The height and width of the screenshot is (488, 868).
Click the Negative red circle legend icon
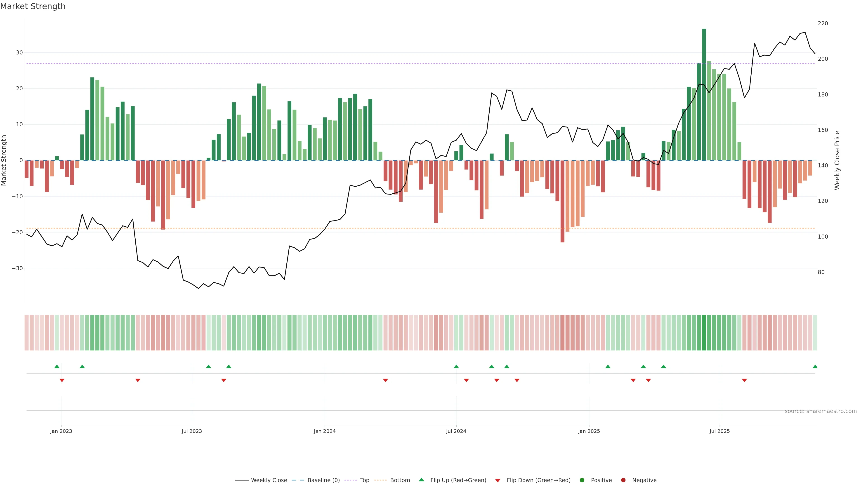point(623,480)
